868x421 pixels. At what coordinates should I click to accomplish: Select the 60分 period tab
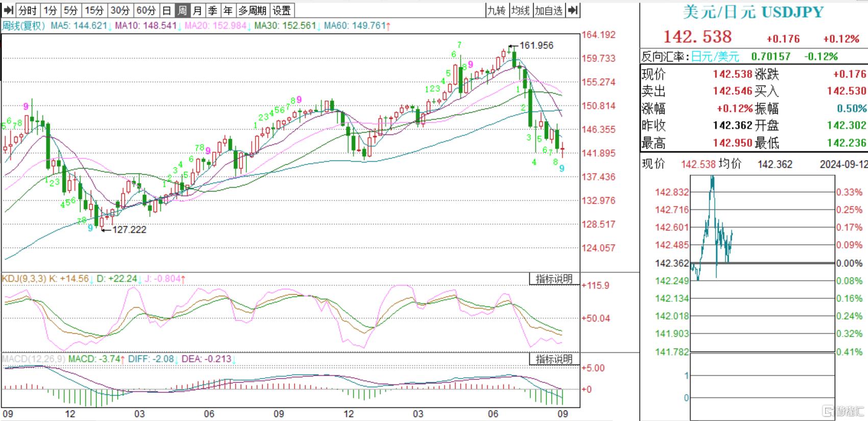(146, 10)
